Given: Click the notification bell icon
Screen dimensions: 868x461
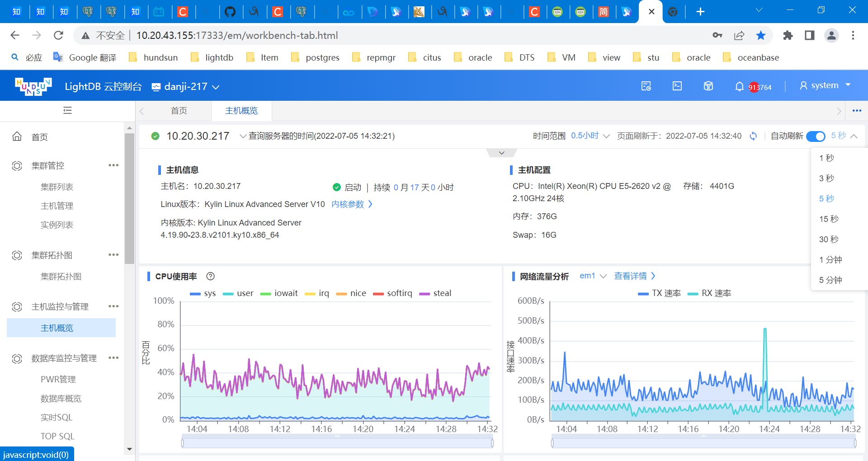Looking at the screenshot, I should click(x=739, y=86).
